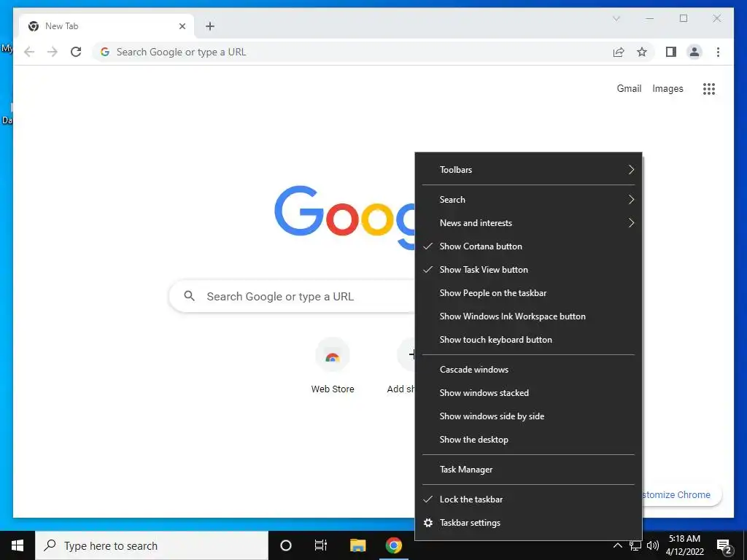Screen dimensions: 747x560
Task: Open Task View from taskbar
Action: click(x=321, y=545)
